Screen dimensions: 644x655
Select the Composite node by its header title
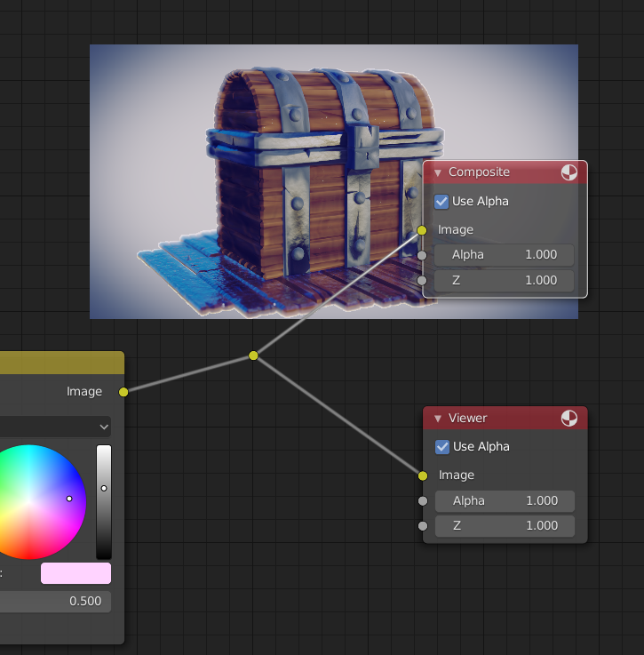click(479, 172)
